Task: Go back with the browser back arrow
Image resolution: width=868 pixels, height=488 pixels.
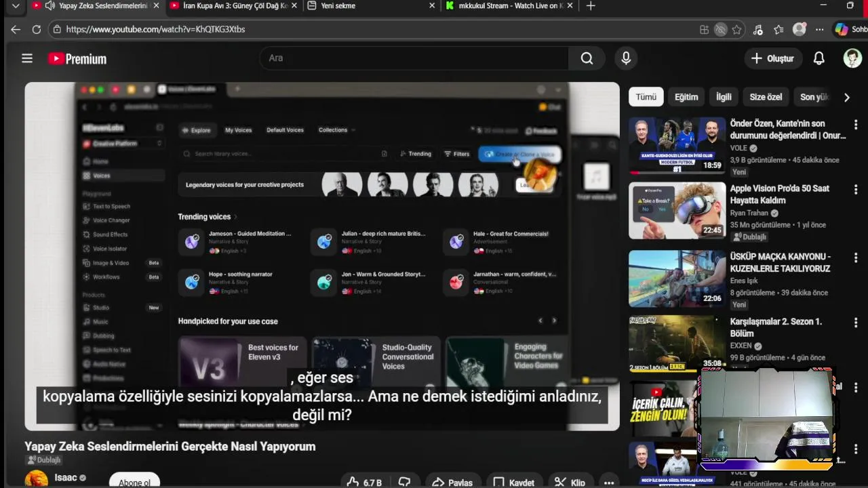Action: 16,29
